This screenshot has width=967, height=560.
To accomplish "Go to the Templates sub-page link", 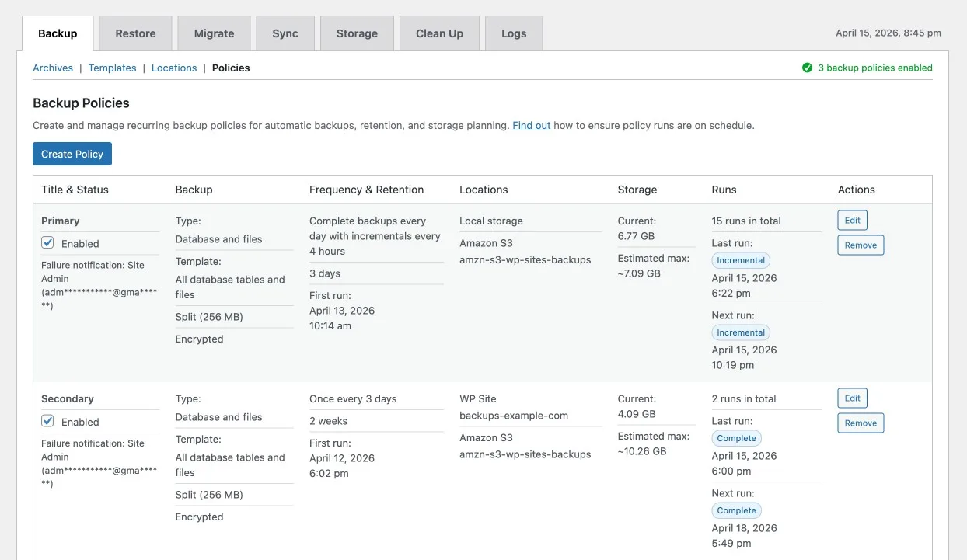I will click(x=112, y=68).
